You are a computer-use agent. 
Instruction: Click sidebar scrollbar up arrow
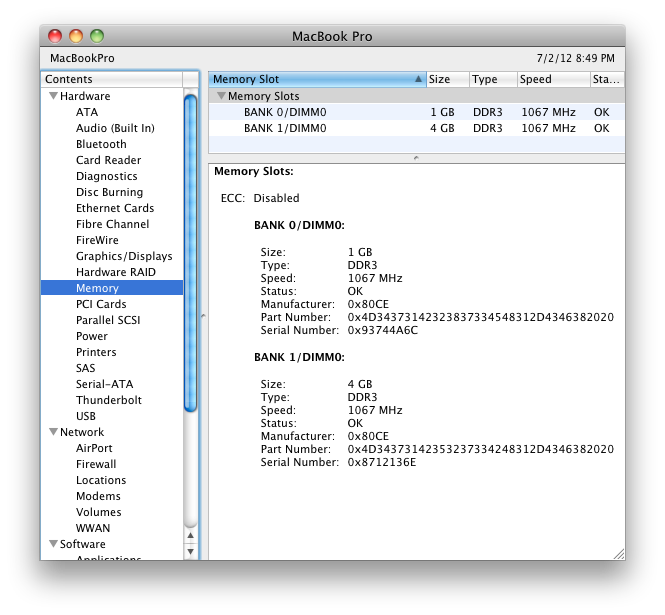[x=191, y=535]
